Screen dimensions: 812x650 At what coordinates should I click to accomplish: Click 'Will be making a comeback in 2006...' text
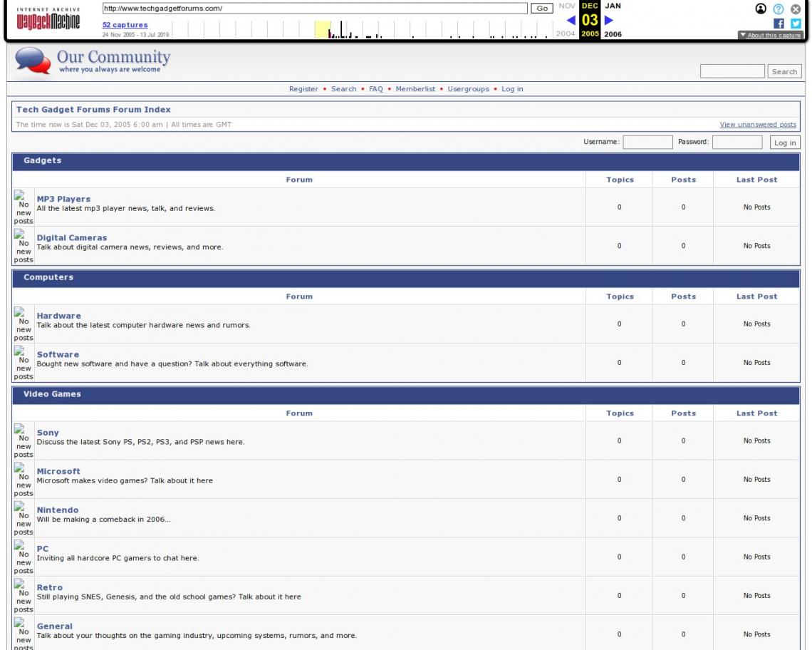click(x=103, y=520)
